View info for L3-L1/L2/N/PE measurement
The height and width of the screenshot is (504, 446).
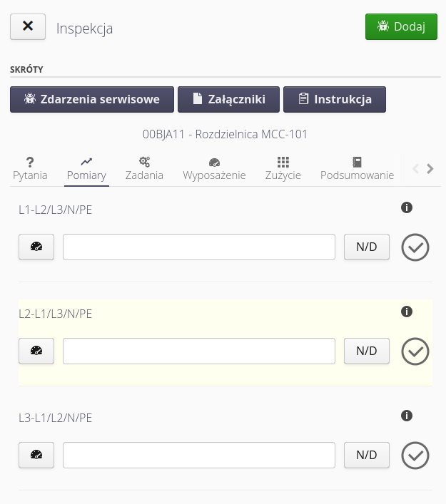[x=407, y=416]
